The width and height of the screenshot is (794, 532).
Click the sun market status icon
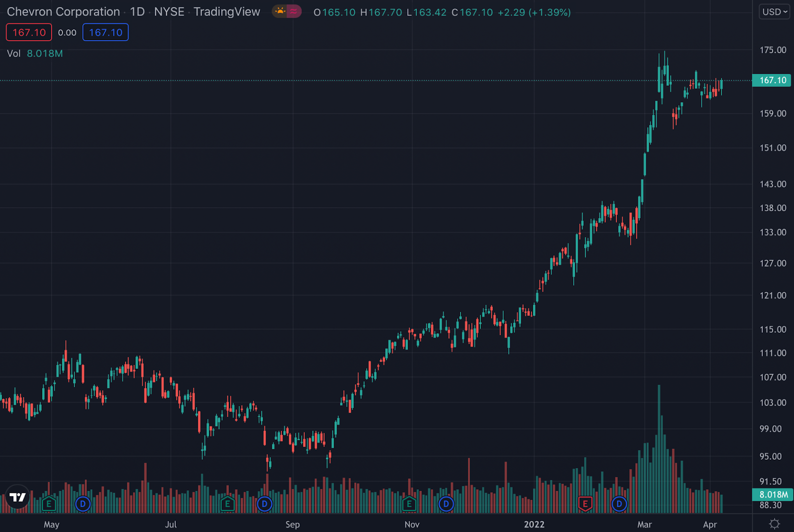[280, 11]
